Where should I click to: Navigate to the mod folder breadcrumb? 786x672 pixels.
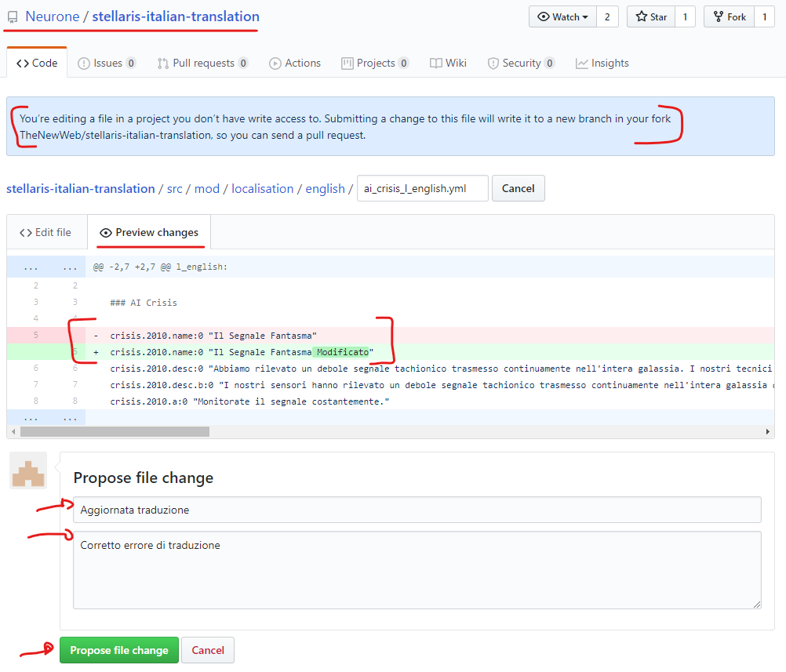[x=207, y=189]
